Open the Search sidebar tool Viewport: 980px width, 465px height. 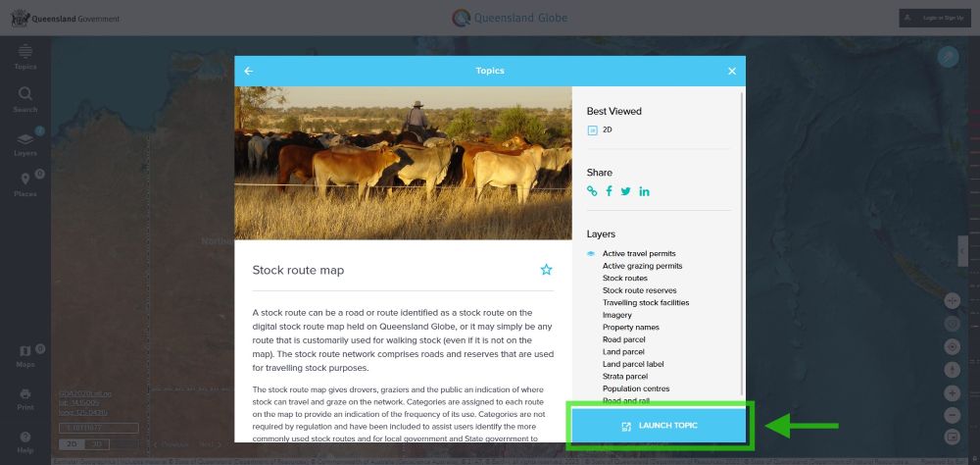[x=25, y=100]
